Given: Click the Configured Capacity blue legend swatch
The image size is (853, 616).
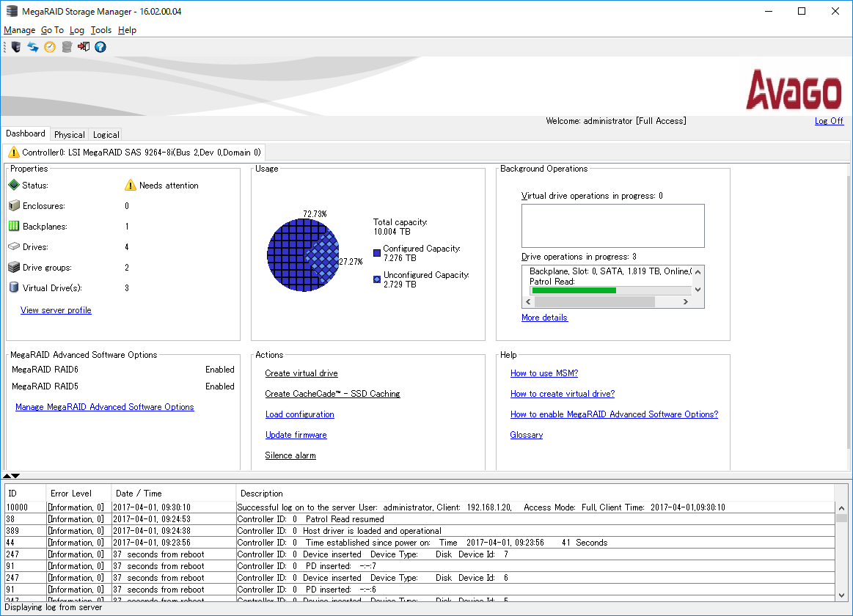Looking at the screenshot, I should pos(377,253).
